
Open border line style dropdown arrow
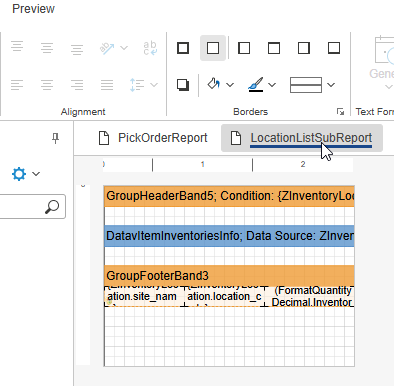coord(331,85)
